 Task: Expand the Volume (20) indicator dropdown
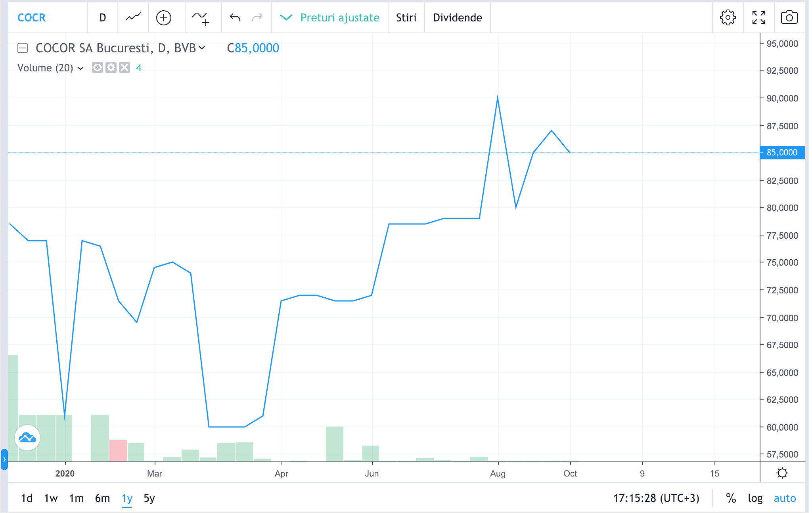pos(80,68)
